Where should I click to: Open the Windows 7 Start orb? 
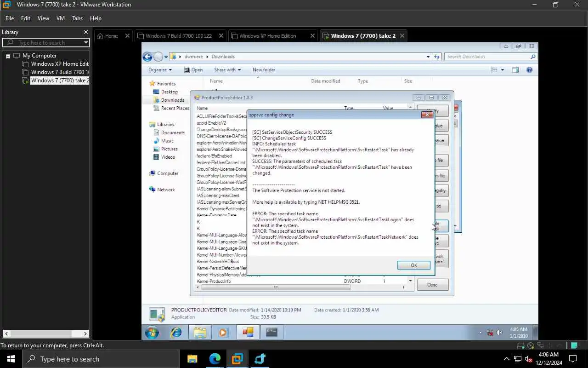152,332
